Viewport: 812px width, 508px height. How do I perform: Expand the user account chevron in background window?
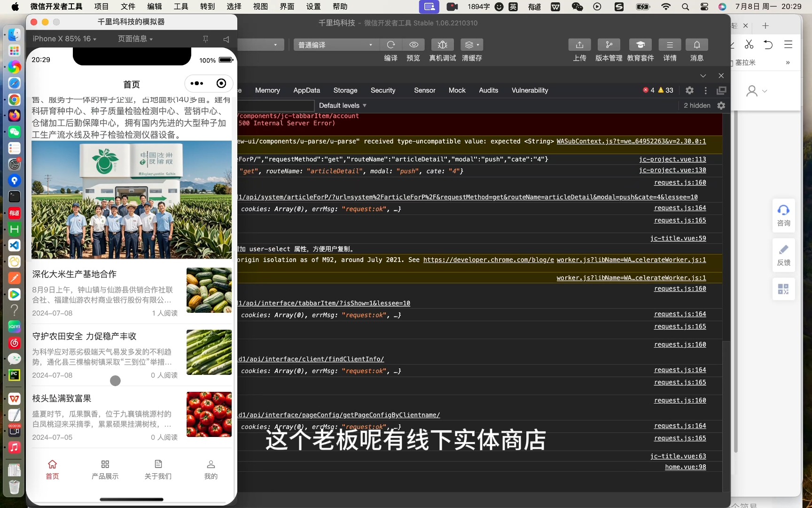[765, 91]
